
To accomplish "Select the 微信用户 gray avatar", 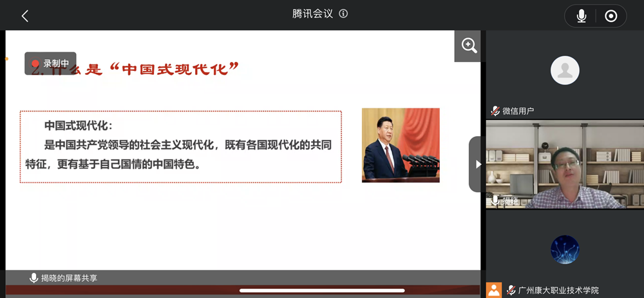I will click(565, 70).
